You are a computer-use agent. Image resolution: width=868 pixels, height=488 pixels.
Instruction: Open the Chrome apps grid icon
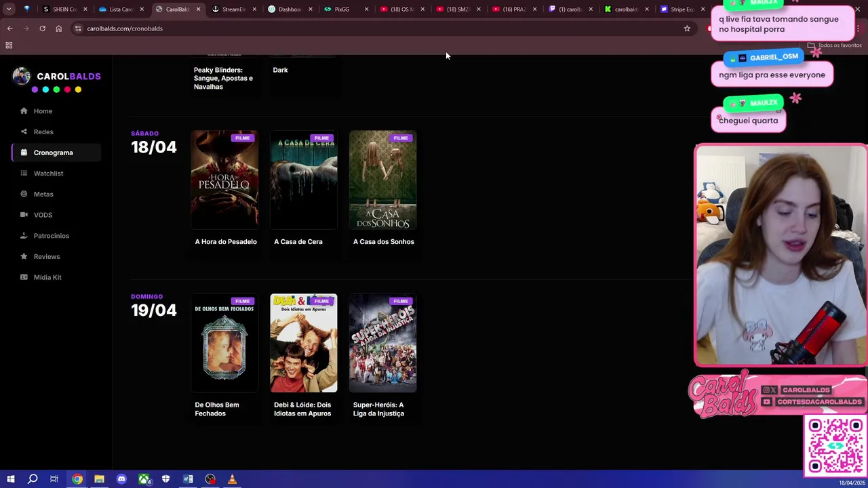(9, 45)
